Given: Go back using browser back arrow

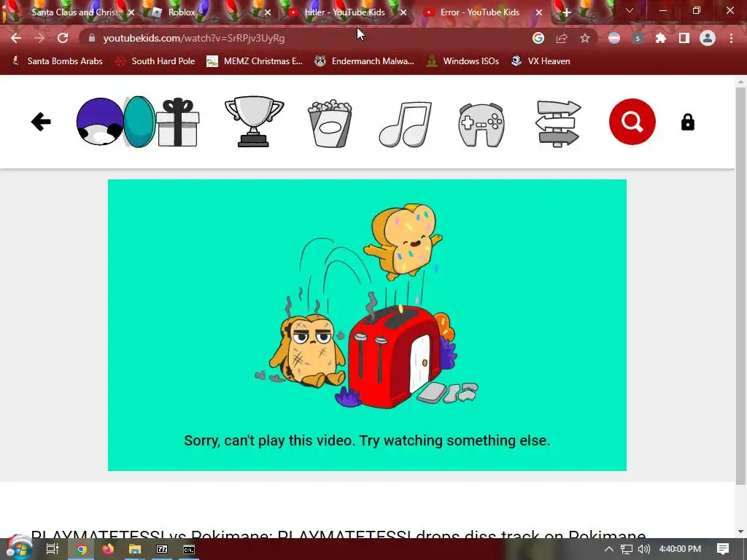Looking at the screenshot, I should click(x=16, y=38).
